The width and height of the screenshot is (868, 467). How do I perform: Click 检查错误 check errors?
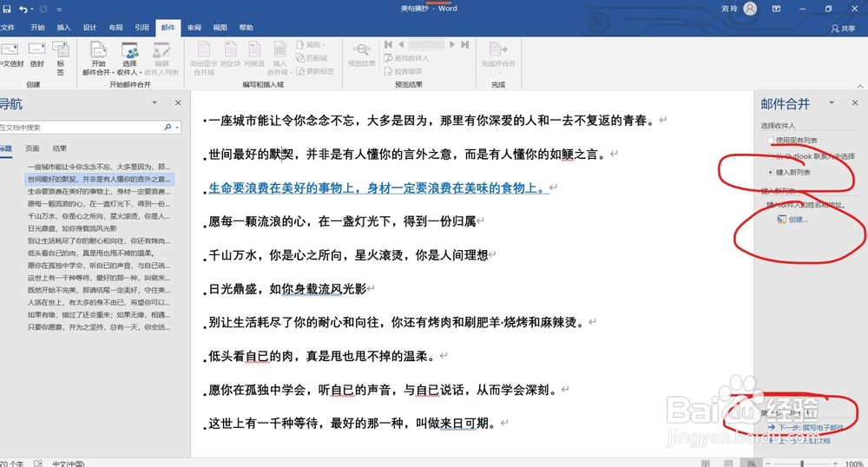(x=403, y=71)
